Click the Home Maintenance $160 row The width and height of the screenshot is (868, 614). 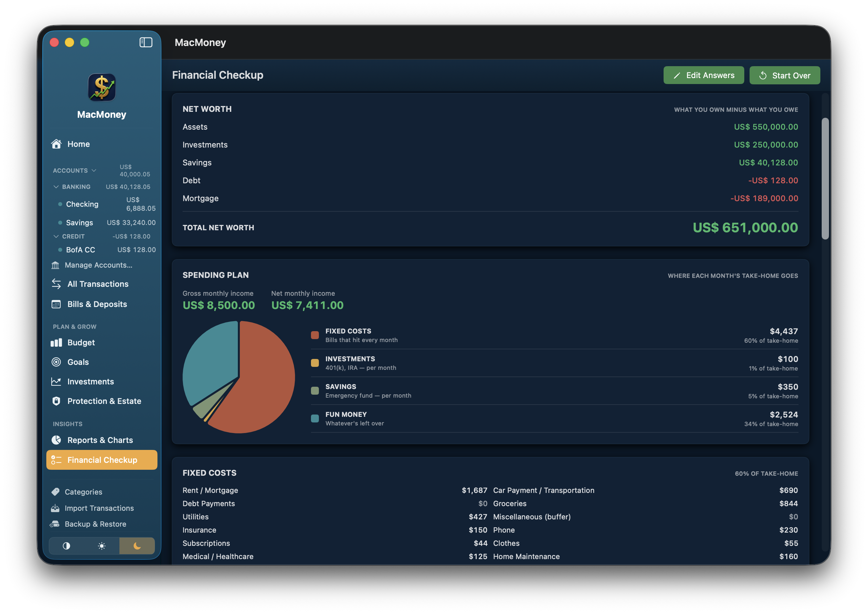coord(645,556)
